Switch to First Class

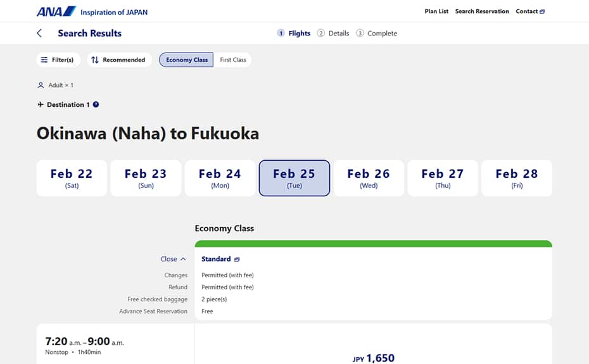233,60
